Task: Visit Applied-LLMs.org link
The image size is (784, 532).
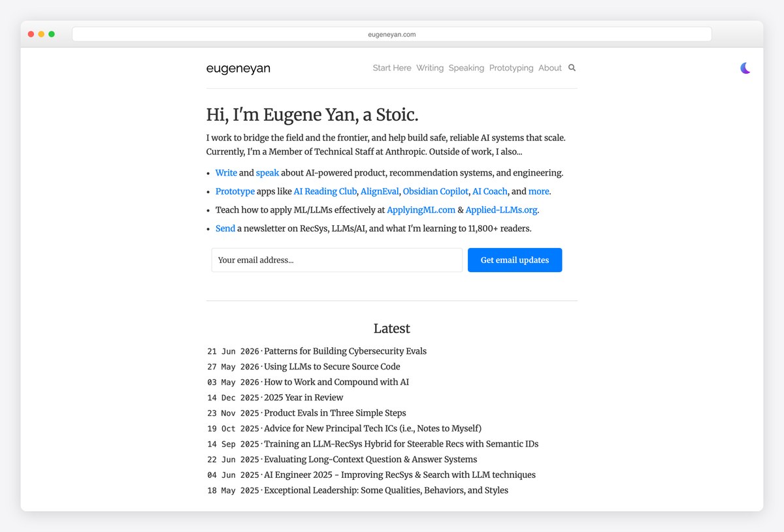Action: click(502, 210)
